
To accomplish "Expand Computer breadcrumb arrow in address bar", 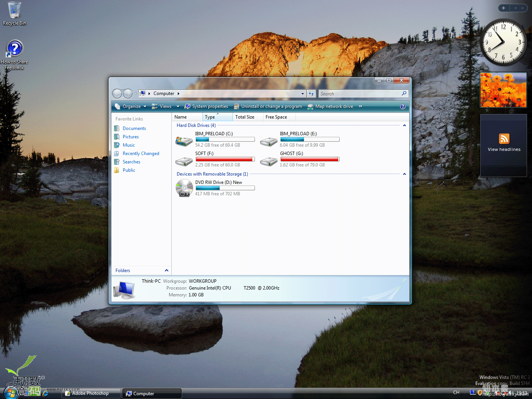I will pyautogui.click(x=178, y=93).
